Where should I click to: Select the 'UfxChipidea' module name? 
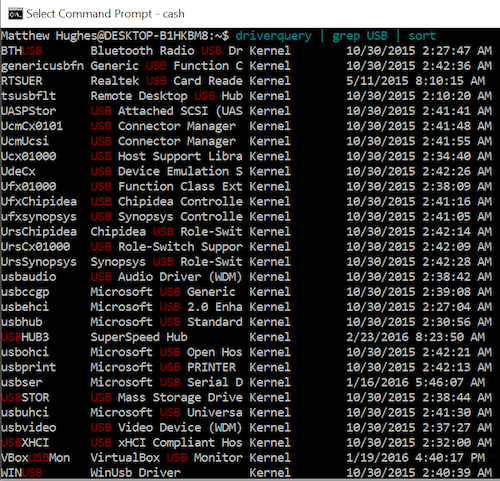(x=39, y=202)
